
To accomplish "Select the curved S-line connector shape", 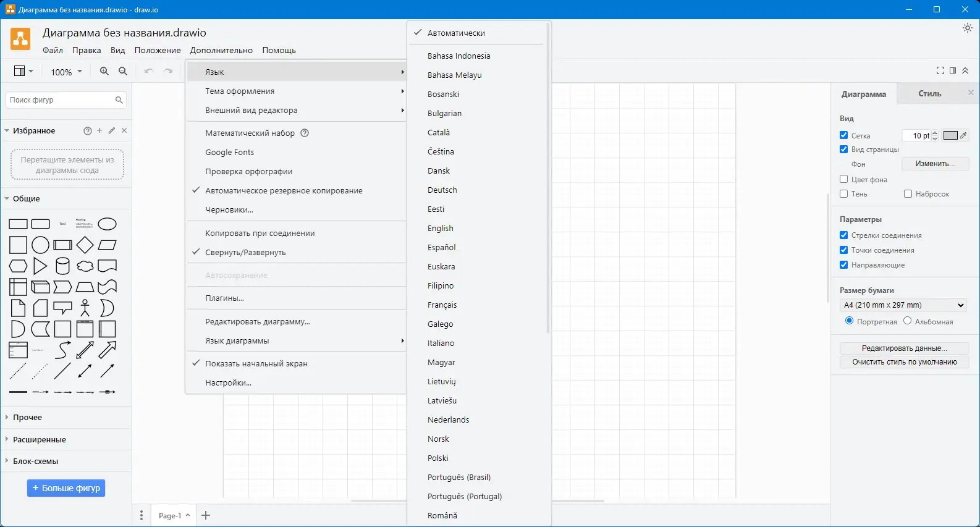I will click(x=62, y=350).
